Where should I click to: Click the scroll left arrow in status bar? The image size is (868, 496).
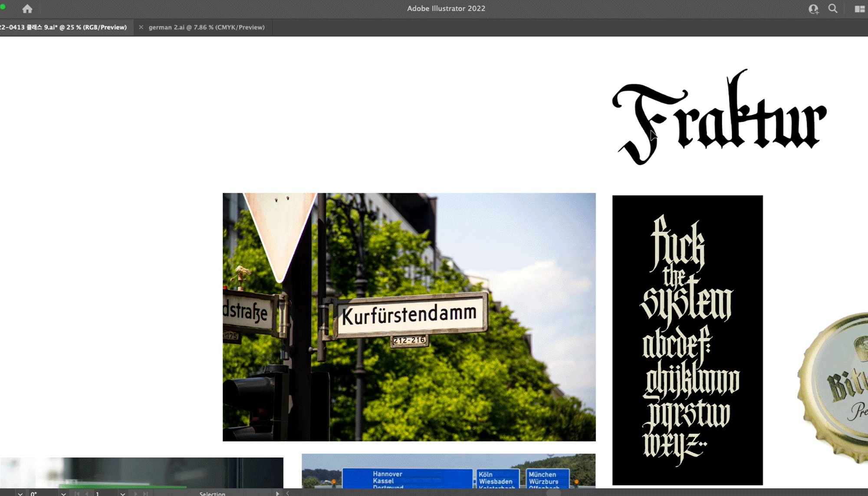[x=287, y=493]
